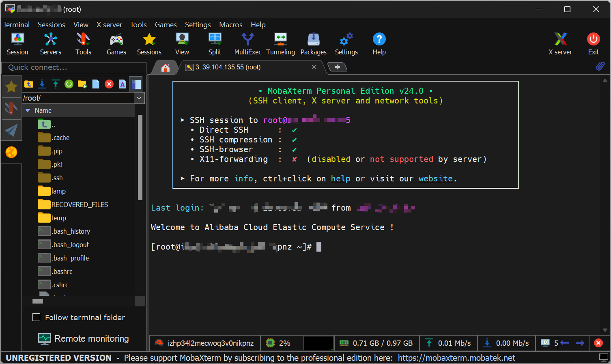Image resolution: width=611 pixels, height=364 pixels.
Task: Open the Tools knife sidebar tab
Action: coord(11,108)
